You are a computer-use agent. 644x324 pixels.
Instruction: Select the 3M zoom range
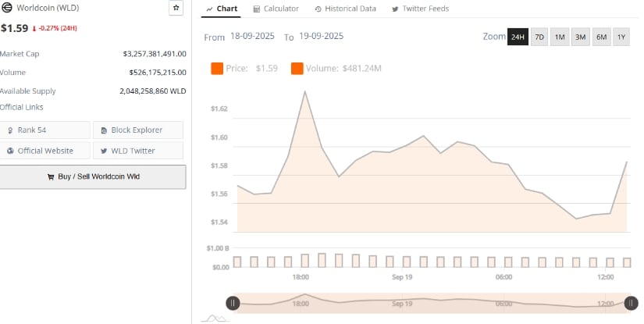[x=580, y=37]
